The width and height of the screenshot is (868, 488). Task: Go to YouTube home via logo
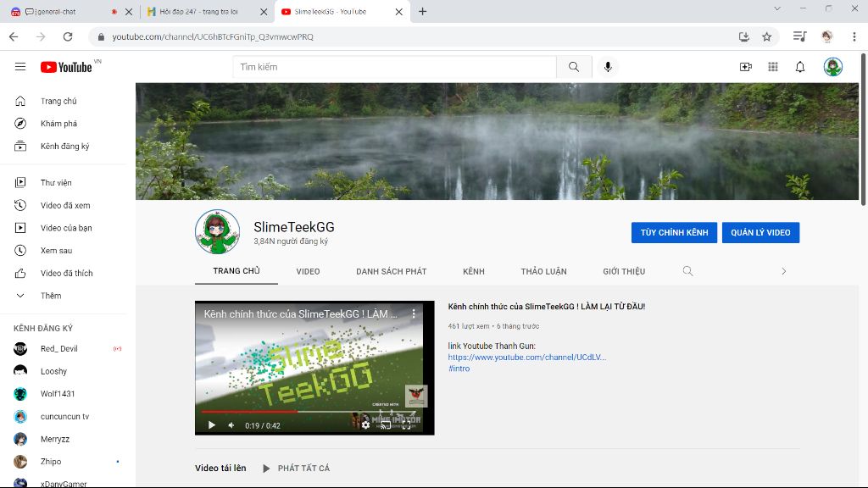(x=66, y=67)
